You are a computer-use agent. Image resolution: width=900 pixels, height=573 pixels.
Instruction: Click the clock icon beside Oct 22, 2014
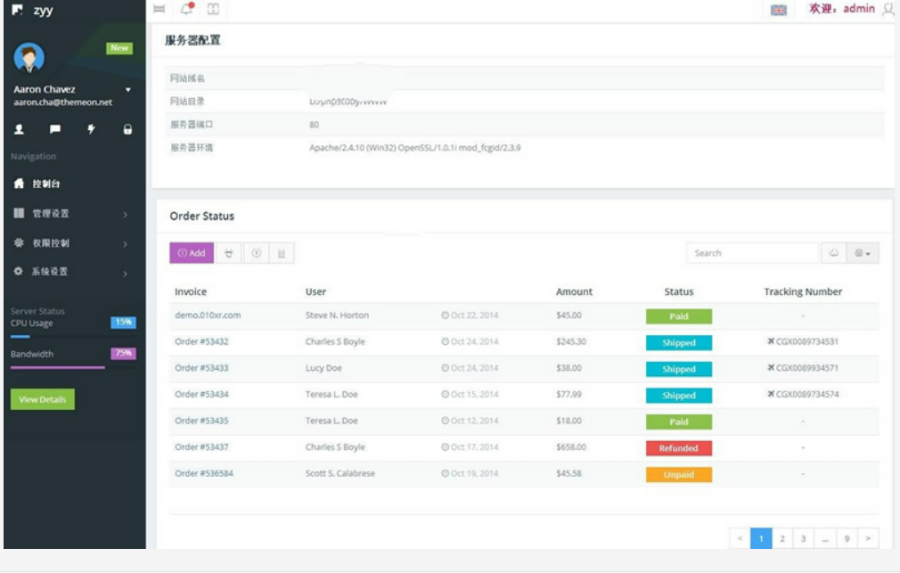tap(445, 315)
